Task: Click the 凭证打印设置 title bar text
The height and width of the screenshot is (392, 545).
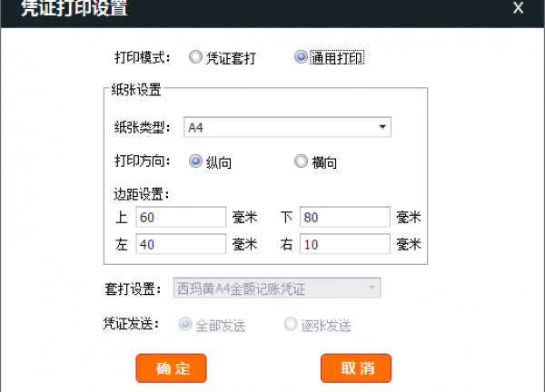Action: [x=74, y=10]
